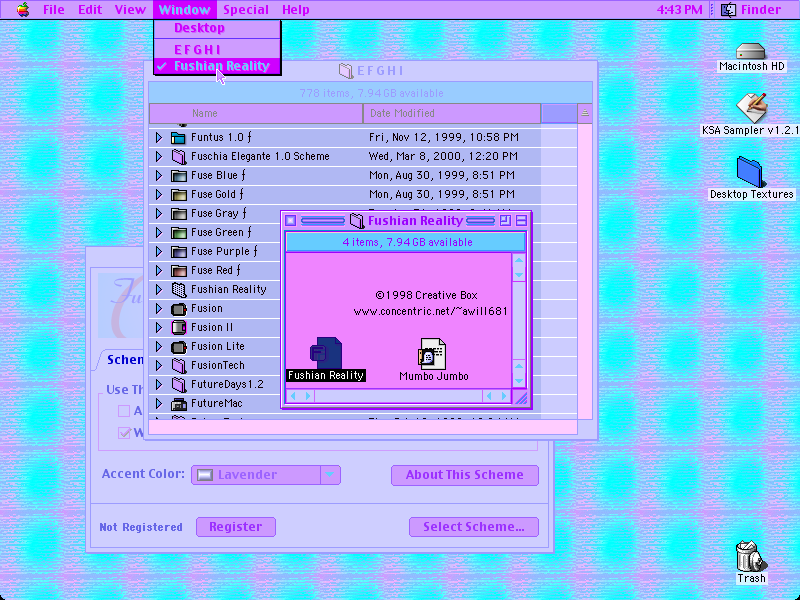Click the Fusion Lite row icon

(x=179, y=347)
